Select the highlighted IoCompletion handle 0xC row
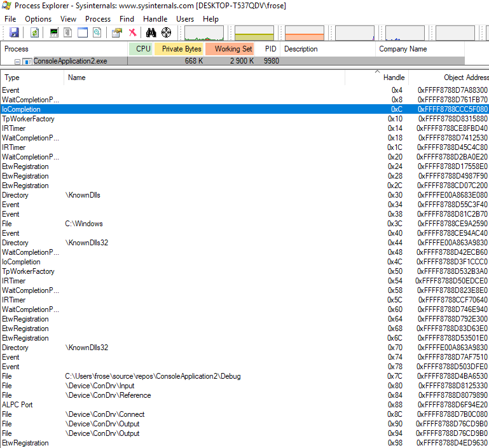489x448 pixels. point(244,109)
